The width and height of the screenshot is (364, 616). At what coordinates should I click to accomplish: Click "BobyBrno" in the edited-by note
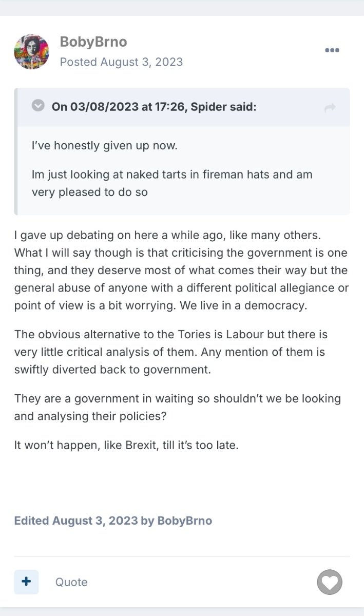(x=184, y=521)
